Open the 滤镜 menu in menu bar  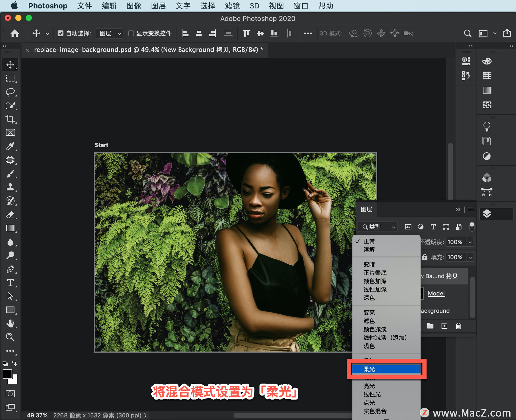pyautogui.click(x=232, y=6)
